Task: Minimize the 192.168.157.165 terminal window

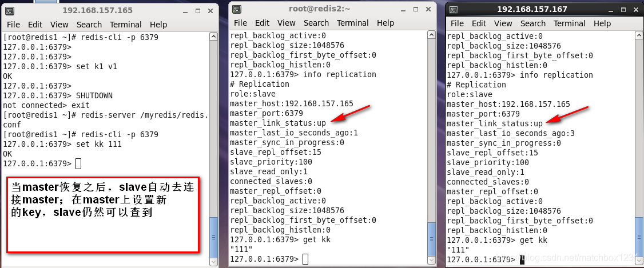Action: click(x=186, y=11)
